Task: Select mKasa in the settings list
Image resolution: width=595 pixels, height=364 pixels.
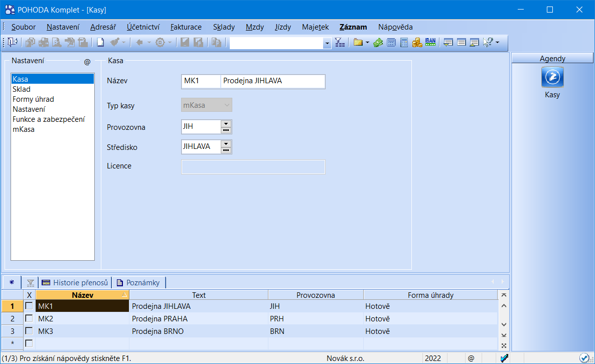Action: (x=52, y=129)
